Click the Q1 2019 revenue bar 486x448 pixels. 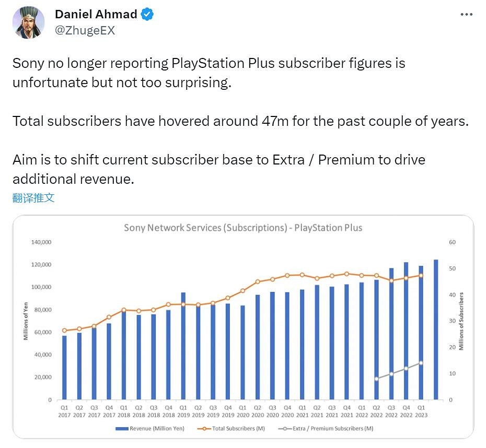point(183,347)
